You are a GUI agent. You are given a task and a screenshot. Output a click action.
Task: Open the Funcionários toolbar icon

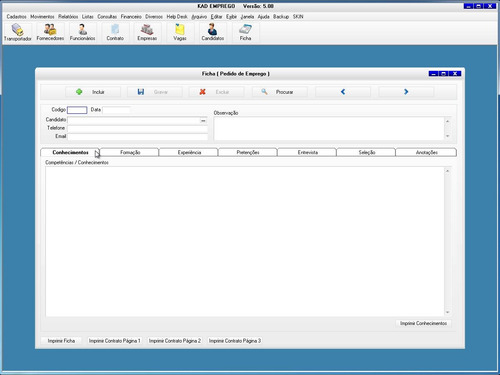pos(82,32)
